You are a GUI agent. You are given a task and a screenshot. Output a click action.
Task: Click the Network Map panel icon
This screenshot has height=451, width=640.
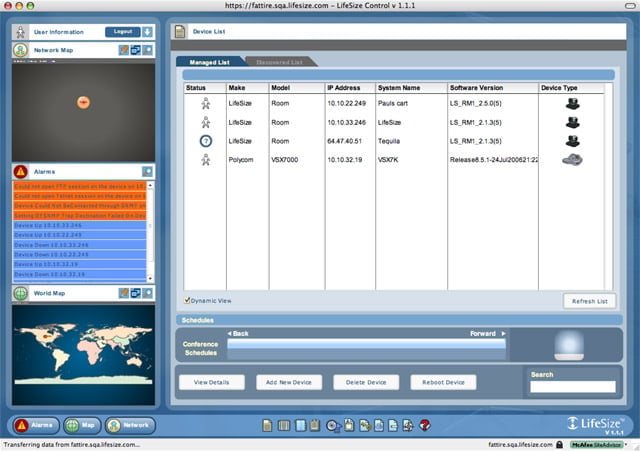tap(20, 50)
